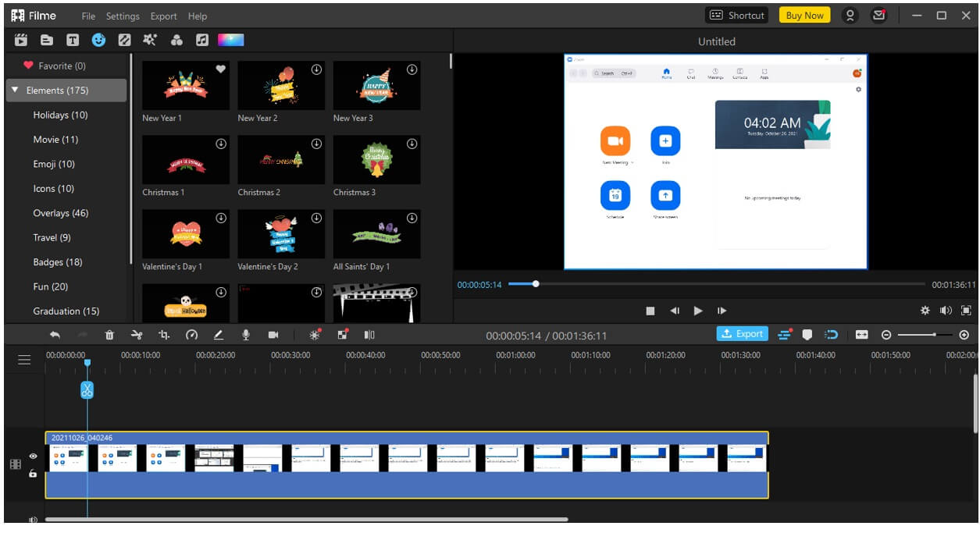Open the Text tab

[73, 39]
